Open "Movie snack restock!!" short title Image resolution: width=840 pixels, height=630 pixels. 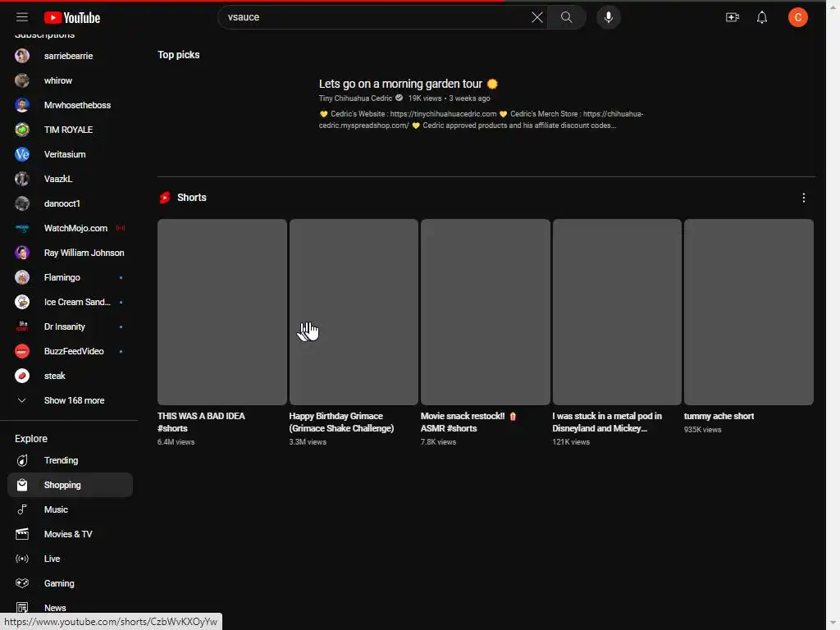pyautogui.click(x=468, y=422)
